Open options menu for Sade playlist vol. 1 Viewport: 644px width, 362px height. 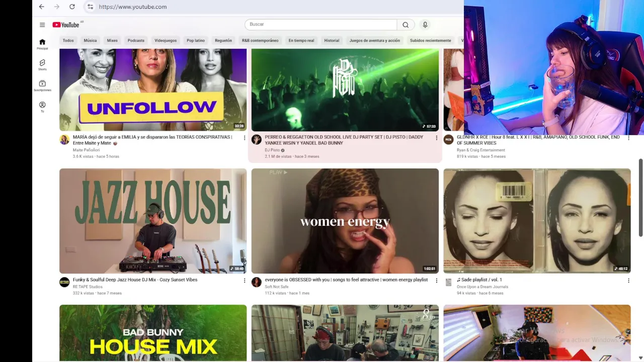pos(628,281)
